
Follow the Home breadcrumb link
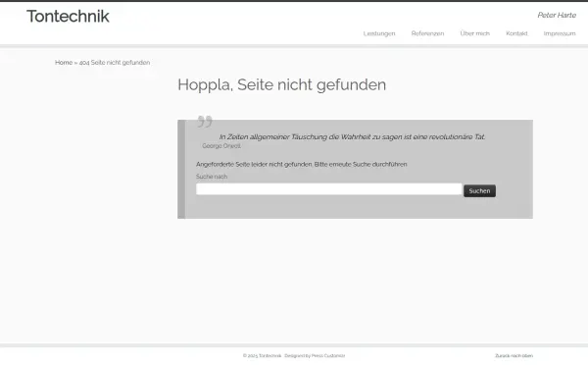pyautogui.click(x=64, y=63)
